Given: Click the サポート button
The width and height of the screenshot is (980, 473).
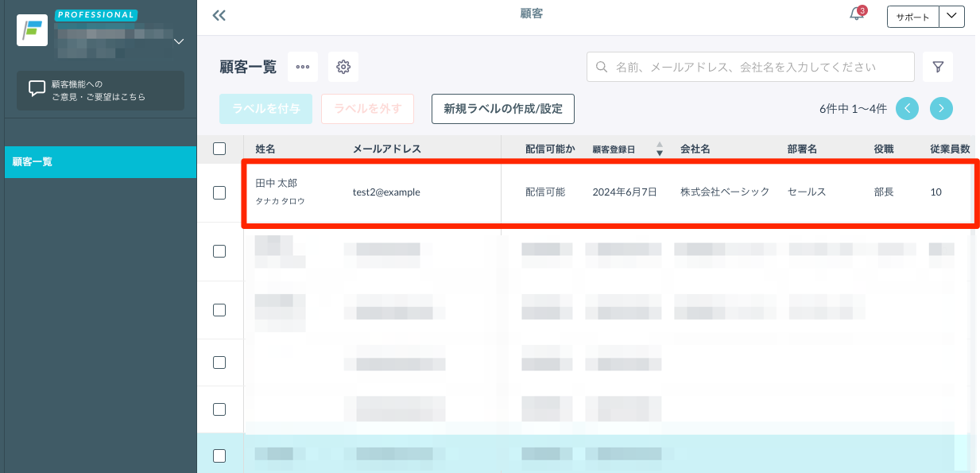Looking at the screenshot, I should pos(912,17).
